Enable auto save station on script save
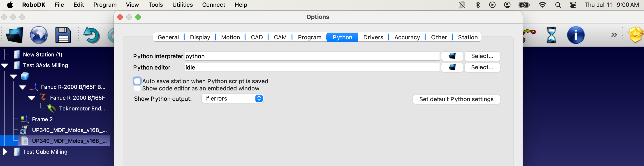This screenshot has height=166, width=644. (137, 81)
